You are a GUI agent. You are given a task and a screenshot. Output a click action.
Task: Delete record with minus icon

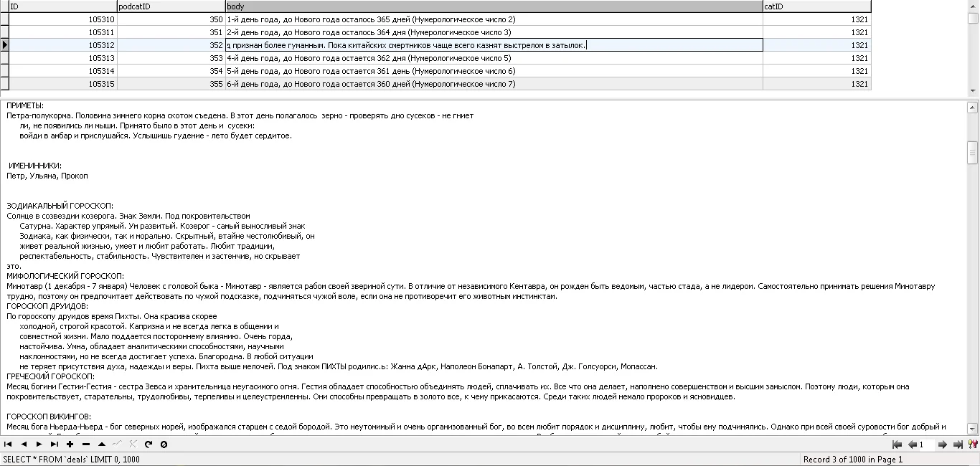(86, 444)
